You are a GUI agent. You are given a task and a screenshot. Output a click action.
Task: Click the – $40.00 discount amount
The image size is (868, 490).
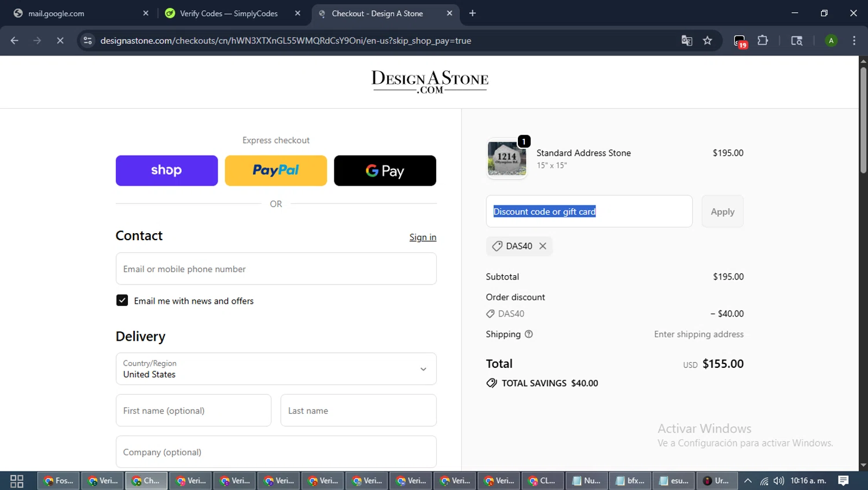[x=727, y=314]
